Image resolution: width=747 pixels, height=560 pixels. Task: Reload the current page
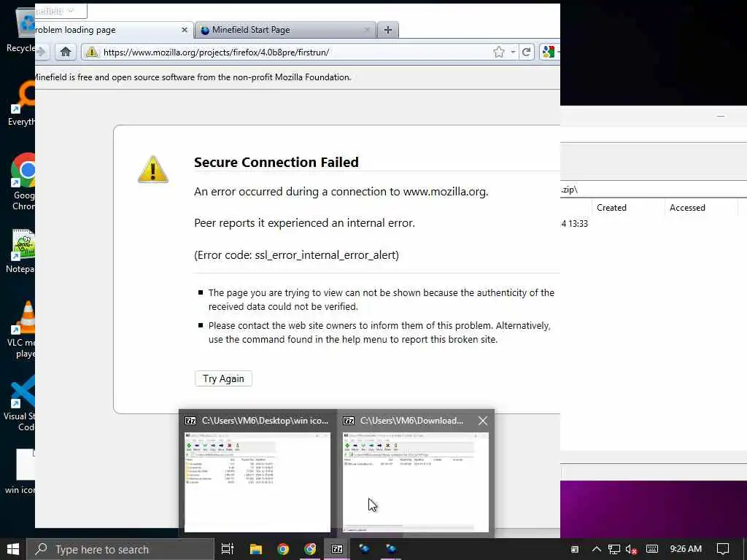tap(526, 52)
